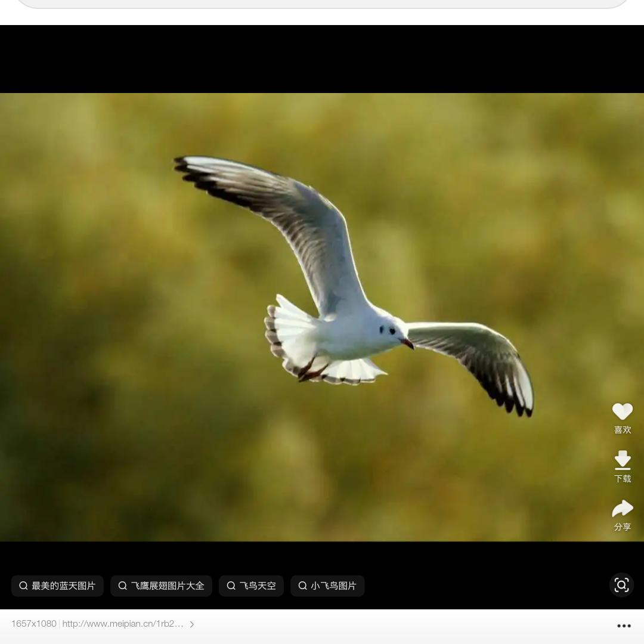The image size is (644, 644).
Task: Click magnifier icon beside 最美的蓝天图片
Action: (x=23, y=586)
